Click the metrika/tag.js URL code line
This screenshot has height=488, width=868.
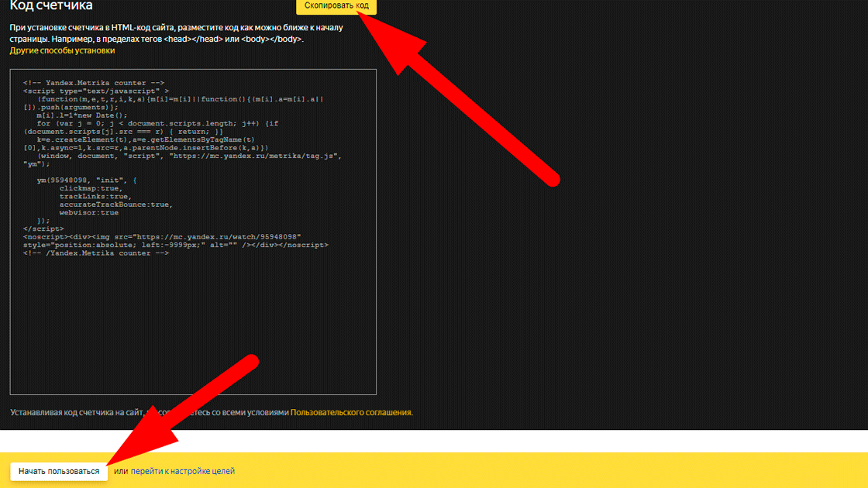point(189,156)
